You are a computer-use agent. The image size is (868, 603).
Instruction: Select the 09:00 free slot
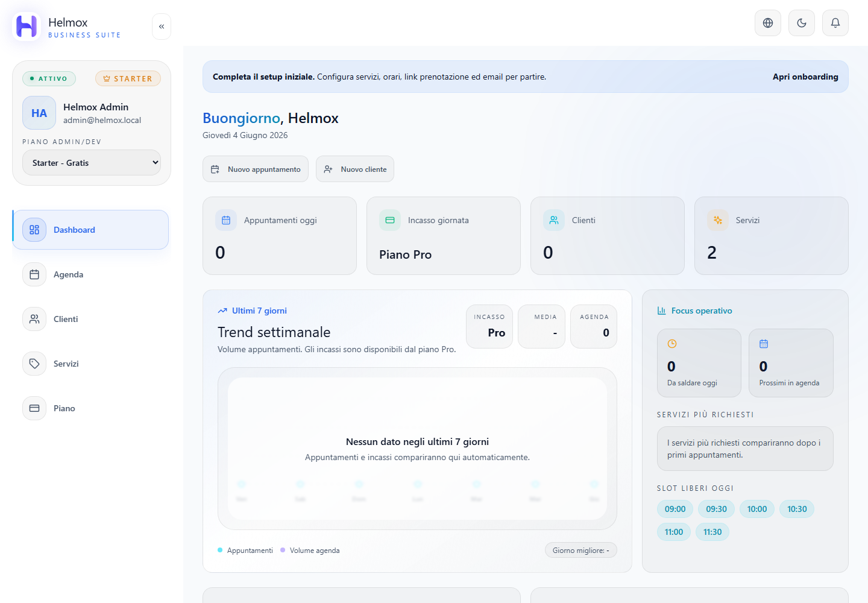coord(675,509)
